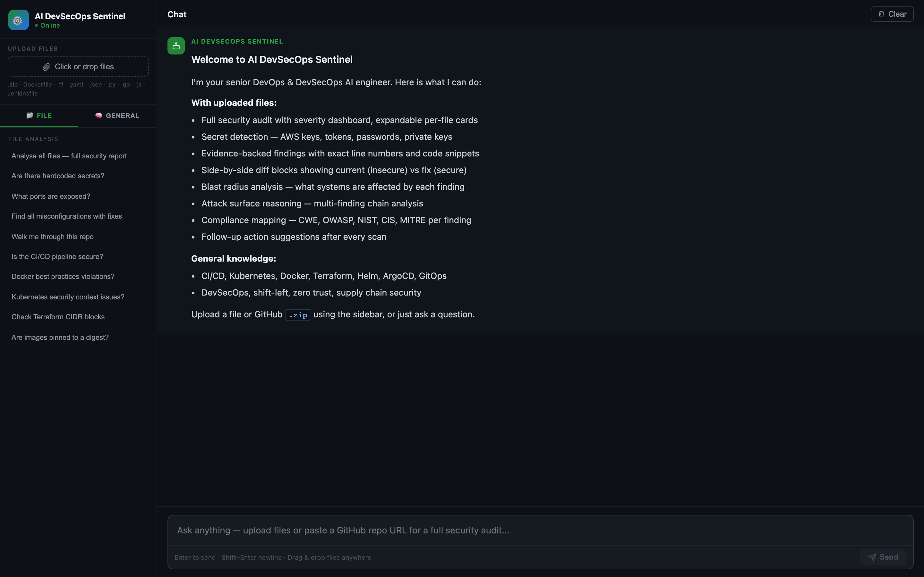Choose 'Analyse all files — full security report'
Screen dimensions: 924x577
(69, 156)
